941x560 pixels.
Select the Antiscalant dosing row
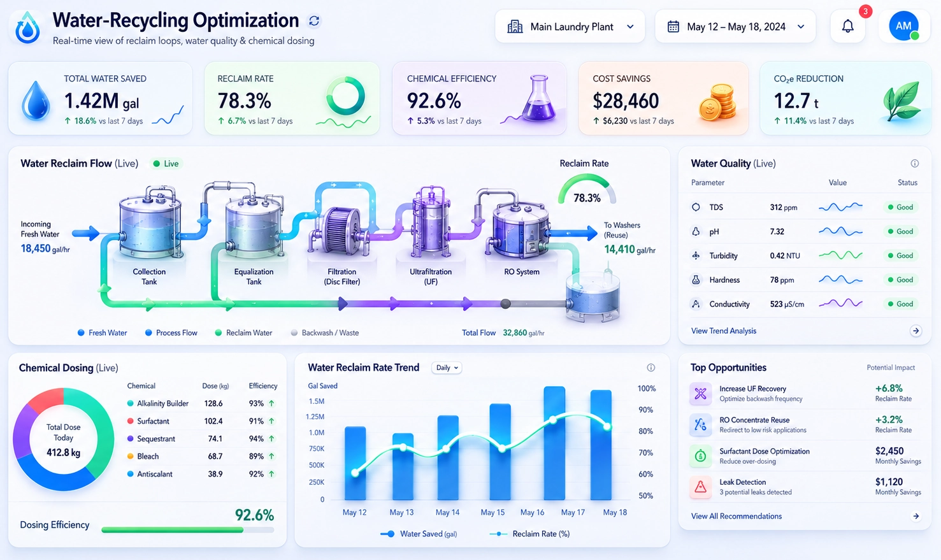click(203, 474)
